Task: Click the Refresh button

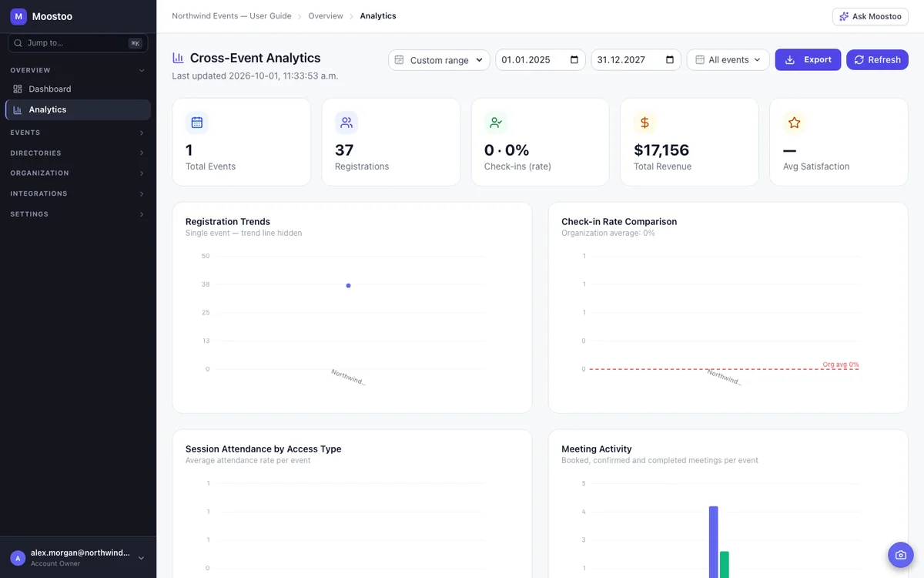Action: point(877,60)
